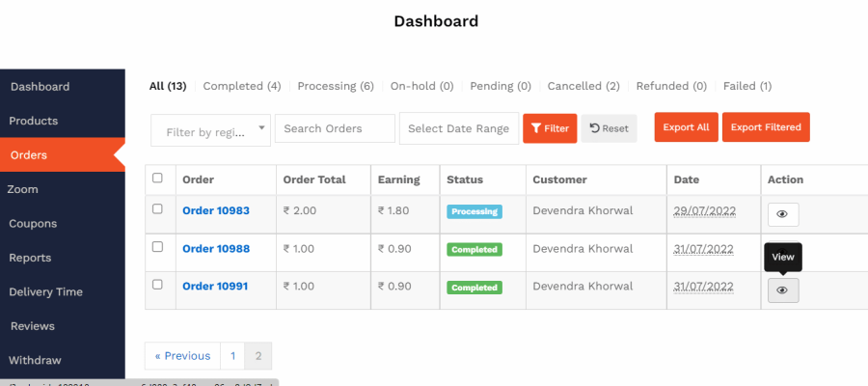Open the Select Date Range field
The image size is (868, 386).
point(458,128)
